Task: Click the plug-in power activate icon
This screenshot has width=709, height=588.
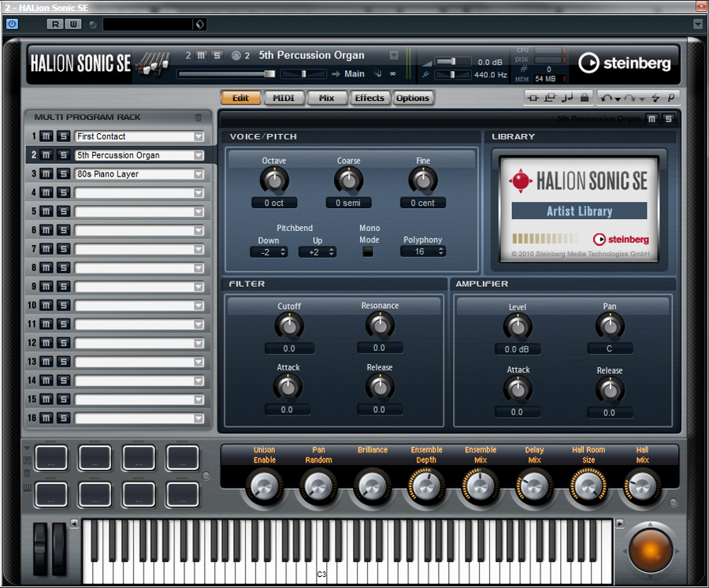Action: tap(12, 24)
